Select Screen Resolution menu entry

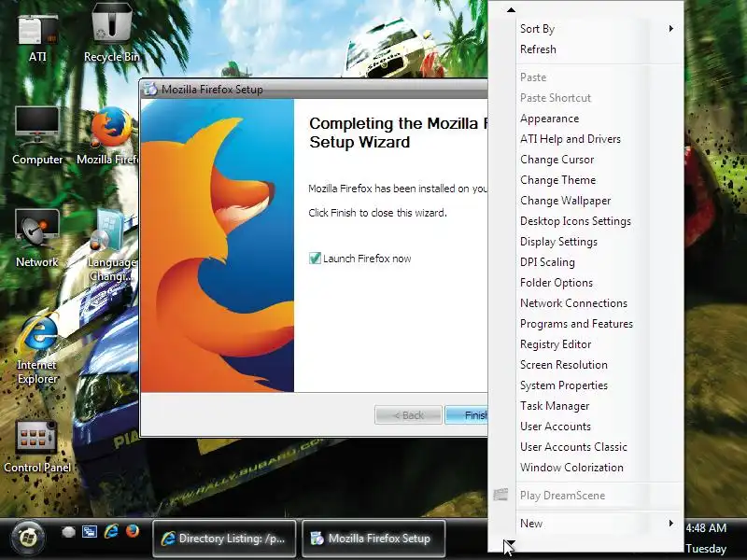(585, 364)
